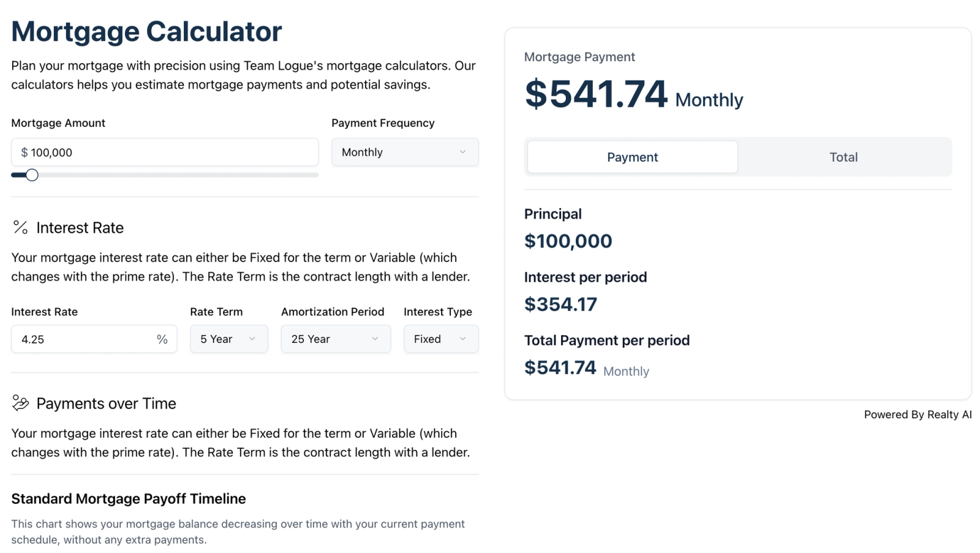Screen dimensions: 980x553
Task: Click the percent symbol inside interest rate field
Action: (x=162, y=339)
